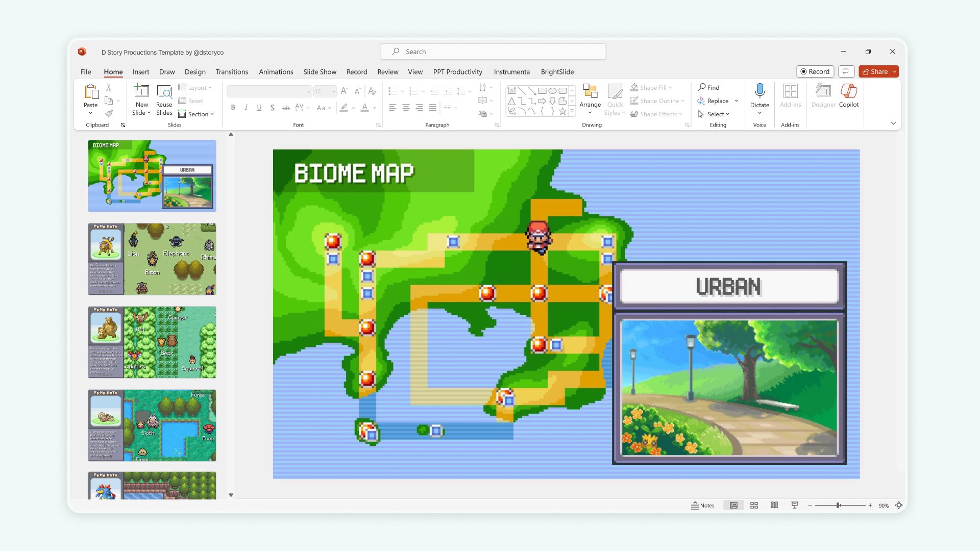The image size is (980, 551).
Task: Switch to the Design tab
Action: 195,72
